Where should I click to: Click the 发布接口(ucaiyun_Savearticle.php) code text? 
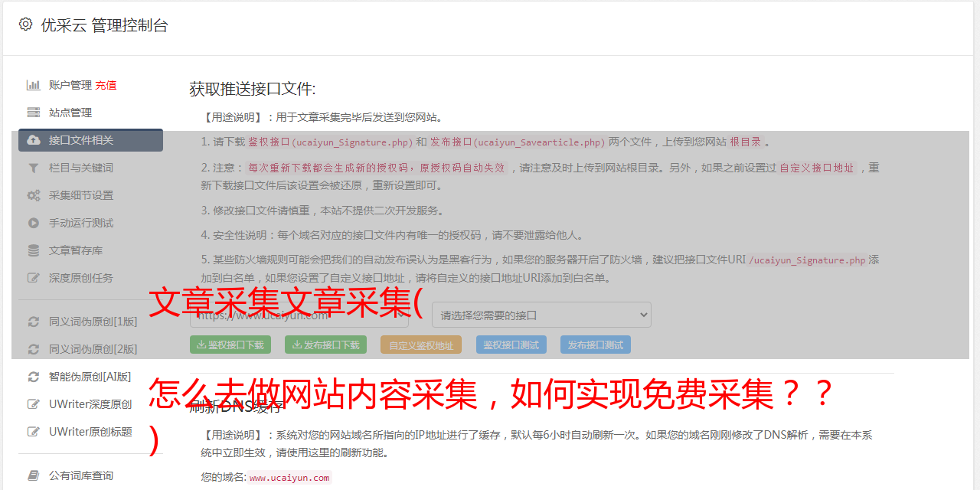click(x=518, y=142)
